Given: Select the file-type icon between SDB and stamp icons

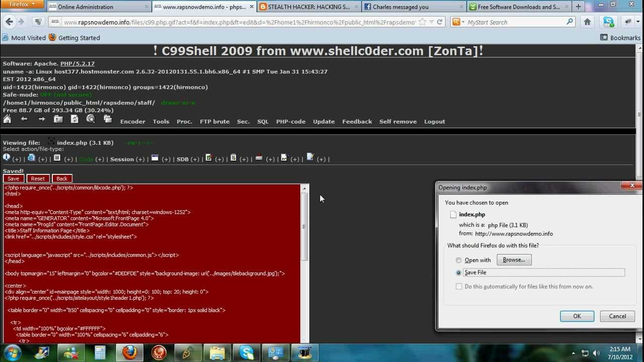Looking at the screenshot, I should coord(233,158).
